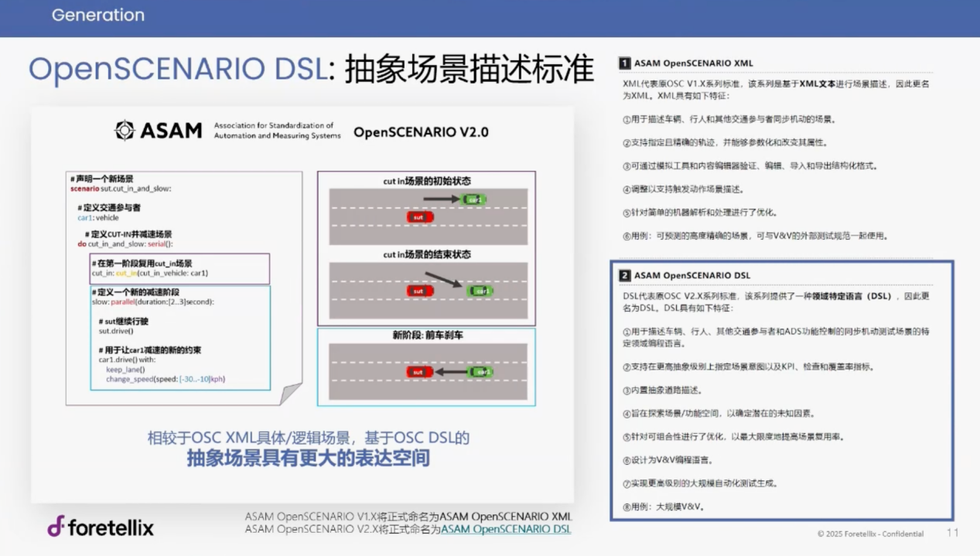Click DSL item "⑥设计为V&V编程语言"
980x556 pixels.
click(668, 460)
